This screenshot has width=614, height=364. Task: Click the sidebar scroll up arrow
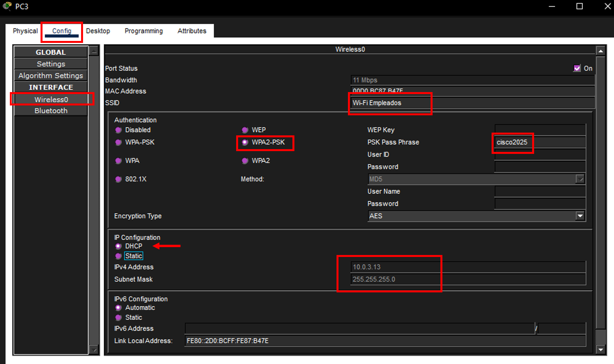click(94, 51)
